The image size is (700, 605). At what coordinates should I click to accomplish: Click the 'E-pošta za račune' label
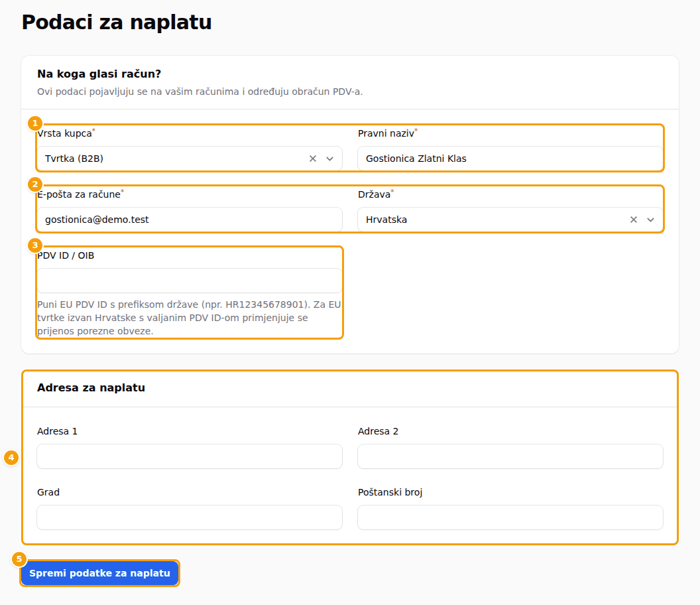(80, 194)
